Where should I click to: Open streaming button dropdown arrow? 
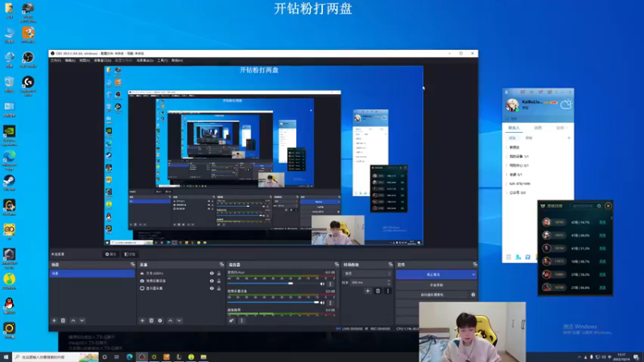point(473,274)
